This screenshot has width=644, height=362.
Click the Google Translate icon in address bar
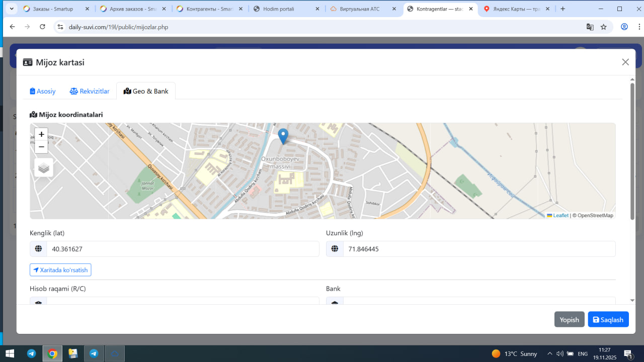point(590,27)
